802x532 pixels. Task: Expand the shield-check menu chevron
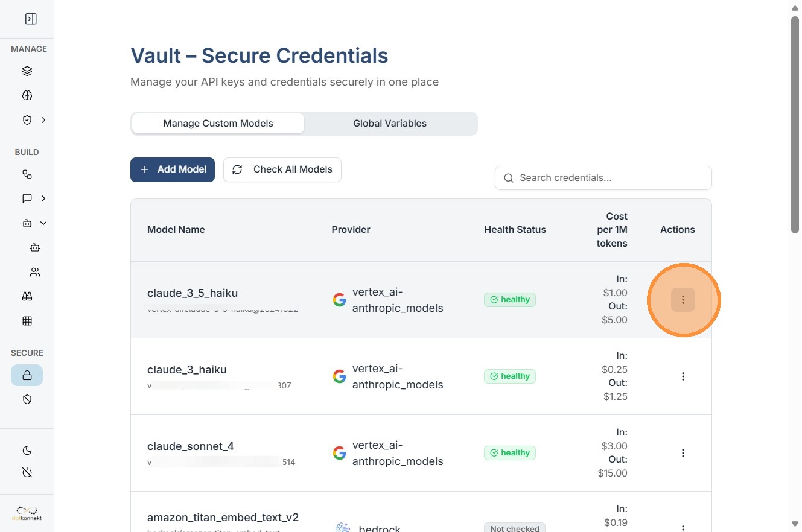click(x=43, y=120)
